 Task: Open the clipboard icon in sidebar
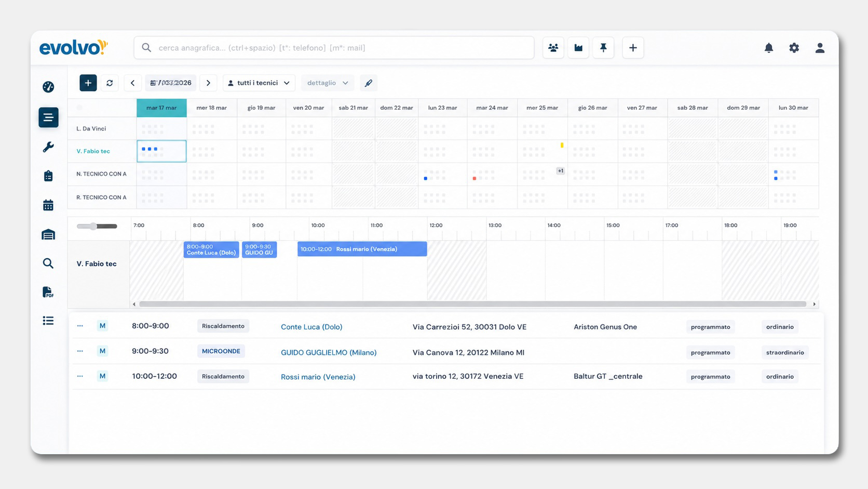(x=48, y=176)
